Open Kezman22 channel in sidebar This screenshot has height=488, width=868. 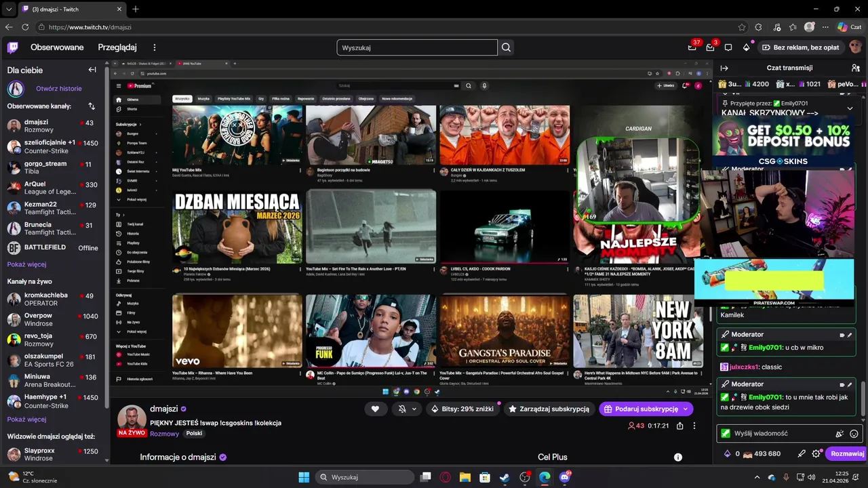point(53,208)
